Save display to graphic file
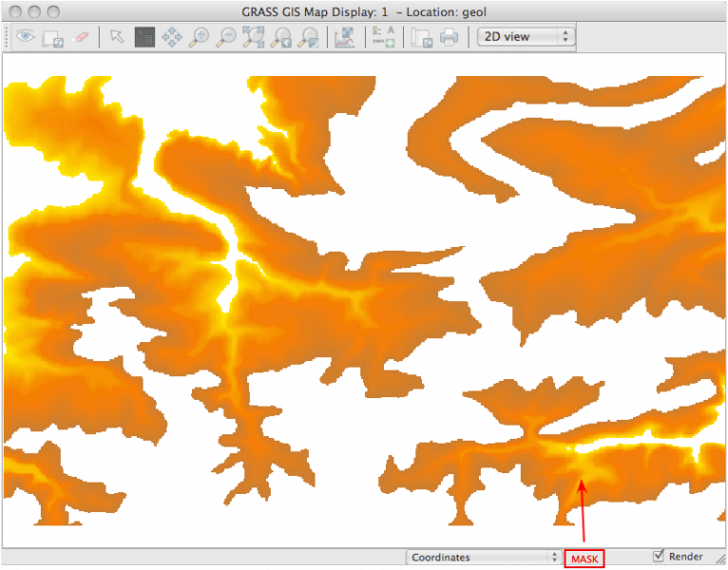Image resolution: width=728 pixels, height=570 pixels. [x=421, y=37]
